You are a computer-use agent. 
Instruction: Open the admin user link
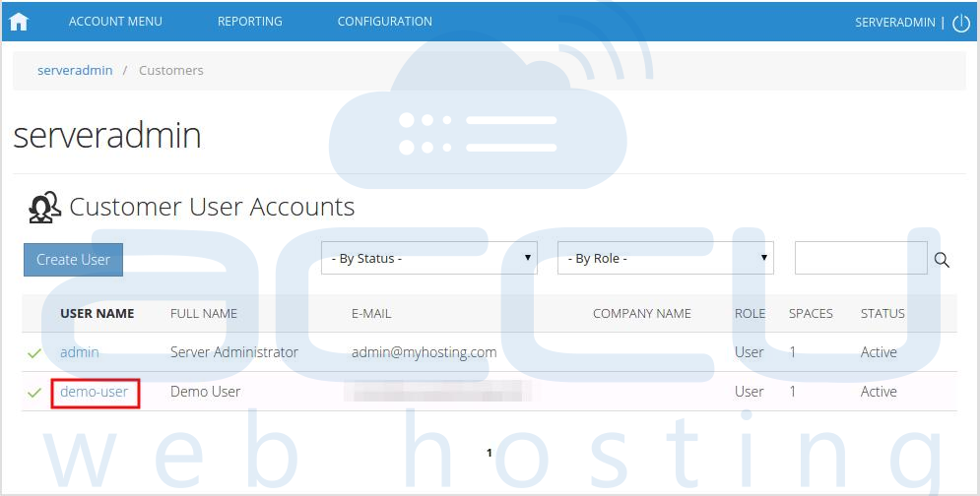[x=80, y=352]
